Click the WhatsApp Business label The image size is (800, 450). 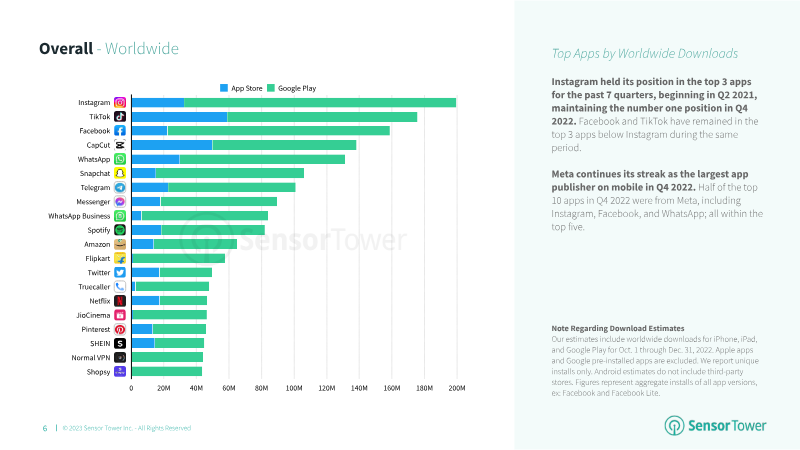point(79,216)
